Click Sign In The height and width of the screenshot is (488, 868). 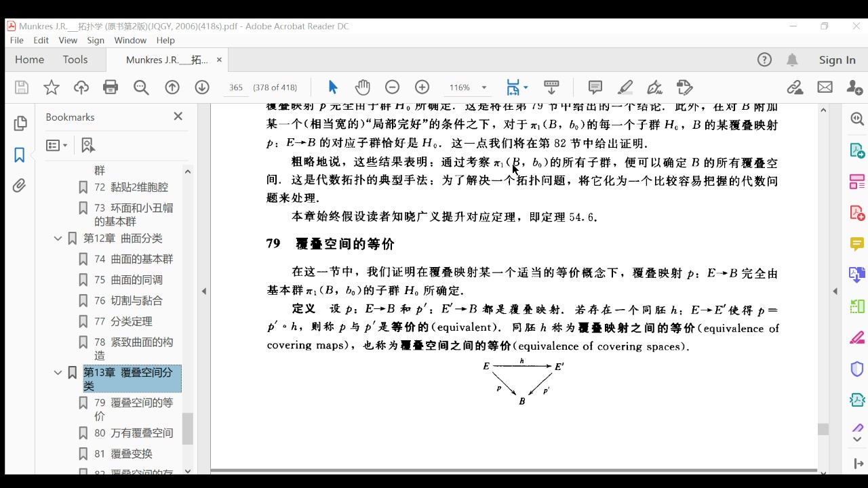pos(837,60)
